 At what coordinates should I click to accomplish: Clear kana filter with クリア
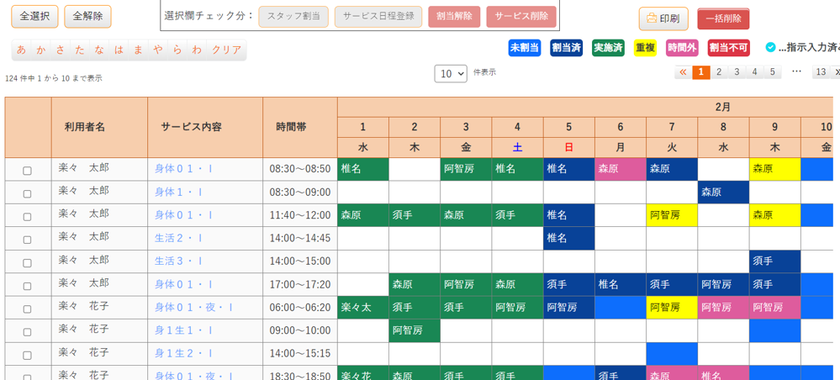(227, 50)
